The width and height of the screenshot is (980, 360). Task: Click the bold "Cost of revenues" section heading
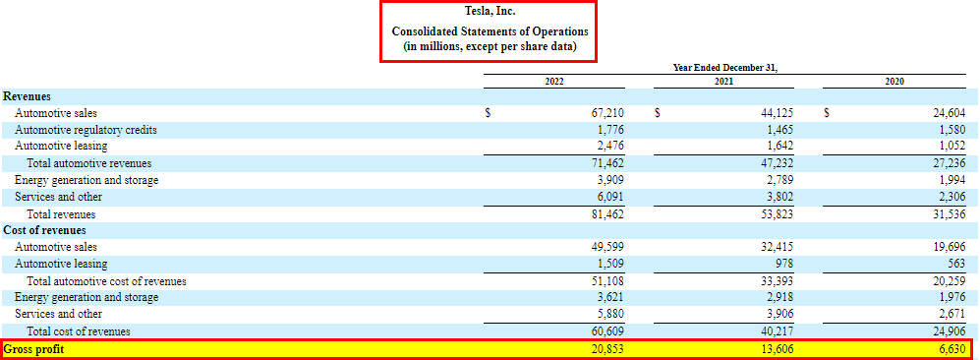[44, 230]
